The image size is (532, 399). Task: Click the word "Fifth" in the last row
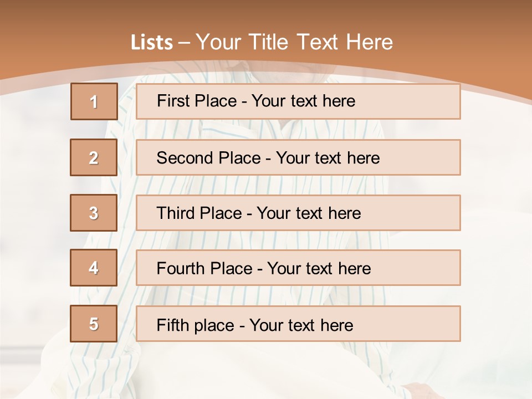(172, 325)
